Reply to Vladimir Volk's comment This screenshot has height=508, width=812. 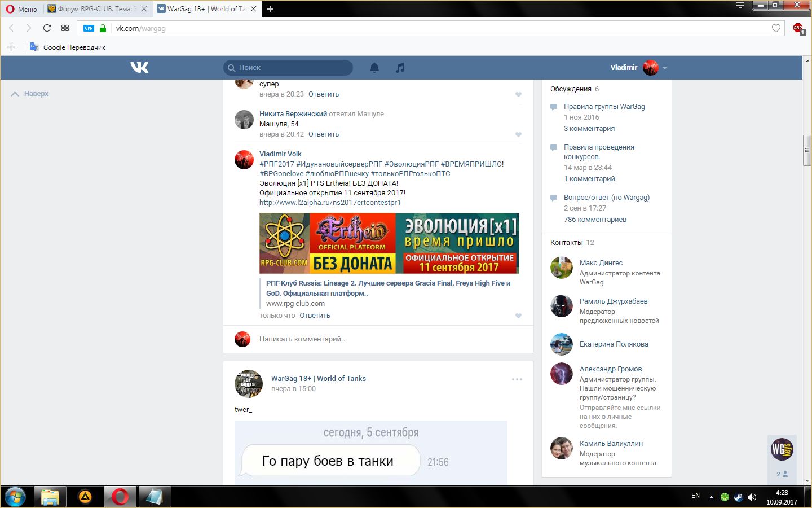point(315,316)
